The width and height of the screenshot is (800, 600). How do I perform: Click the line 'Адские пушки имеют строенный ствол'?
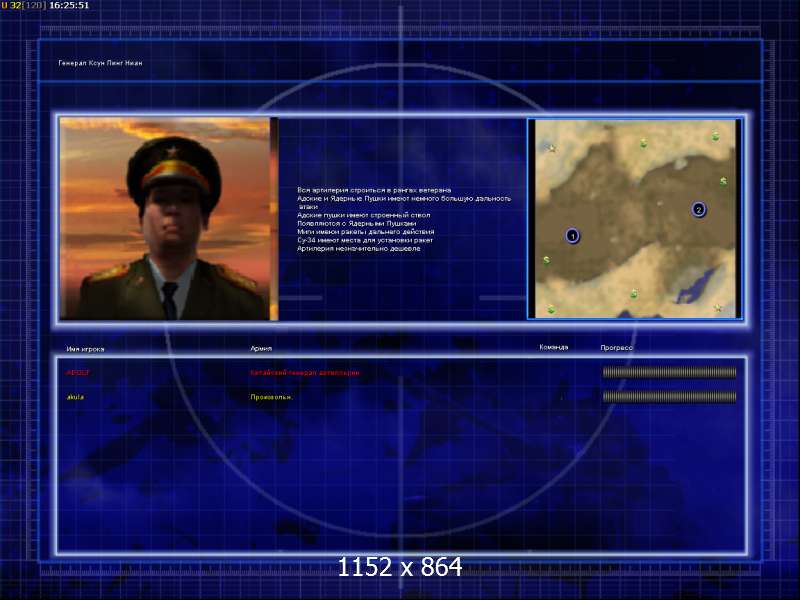point(364,215)
